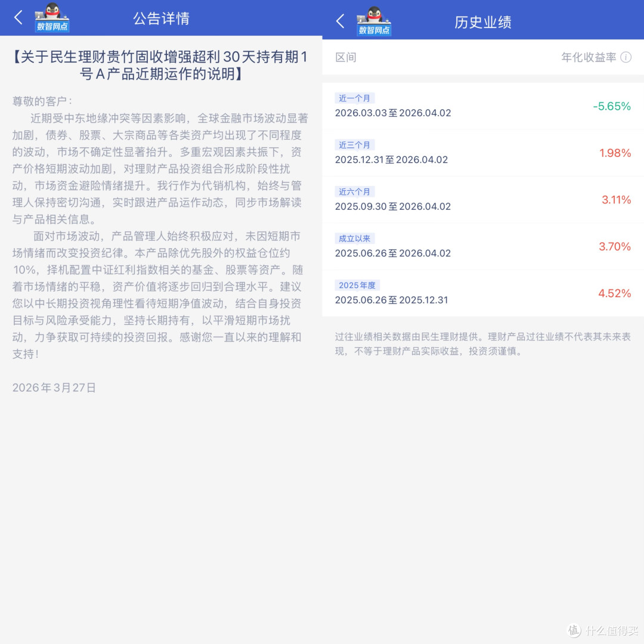Tap date range 2026.03.03至2026.04.02

pos(393,113)
